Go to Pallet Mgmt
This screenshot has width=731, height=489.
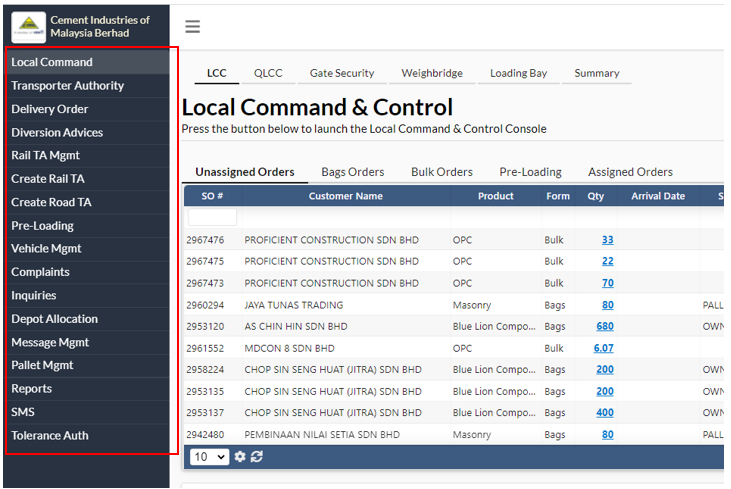click(87, 365)
